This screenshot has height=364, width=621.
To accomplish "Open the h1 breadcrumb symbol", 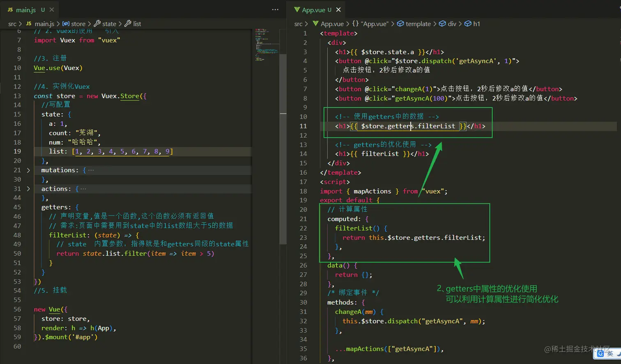I will tap(476, 24).
